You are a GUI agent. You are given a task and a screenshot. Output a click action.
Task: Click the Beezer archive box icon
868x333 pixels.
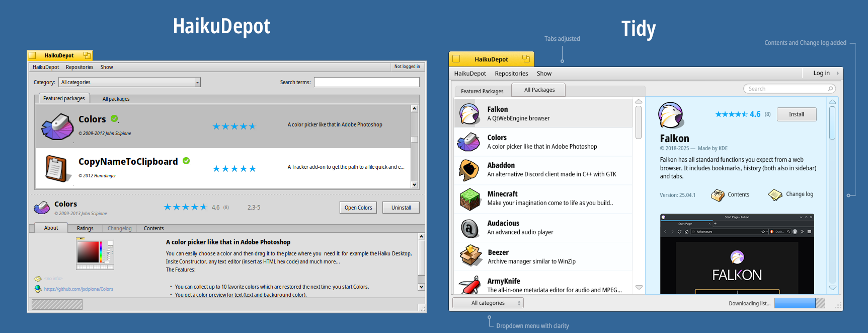tap(471, 256)
